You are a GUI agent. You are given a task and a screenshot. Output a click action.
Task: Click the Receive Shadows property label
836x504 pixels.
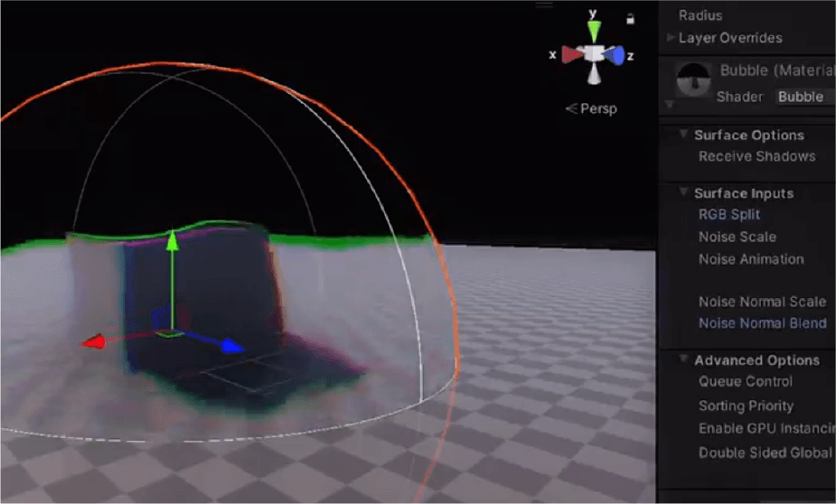pos(756,156)
